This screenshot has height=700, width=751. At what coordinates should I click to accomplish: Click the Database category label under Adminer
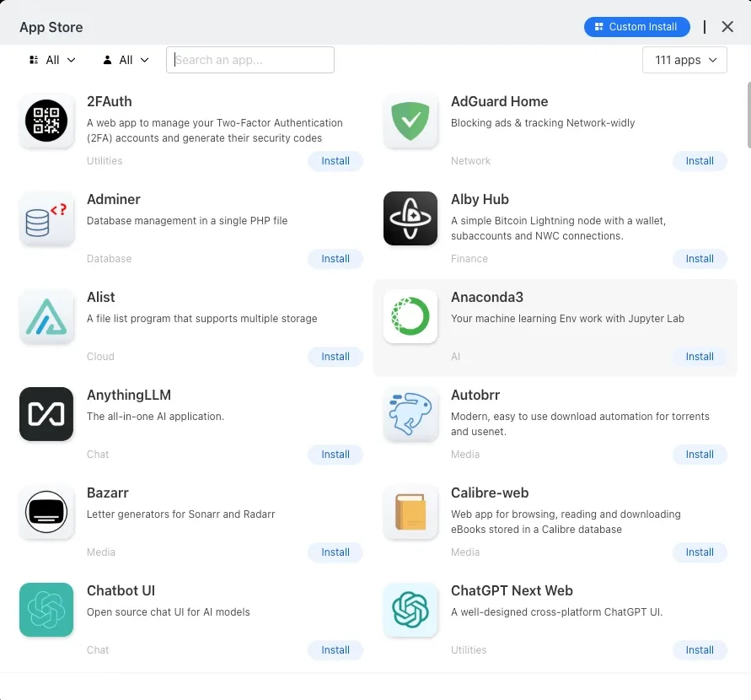click(109, 259)
